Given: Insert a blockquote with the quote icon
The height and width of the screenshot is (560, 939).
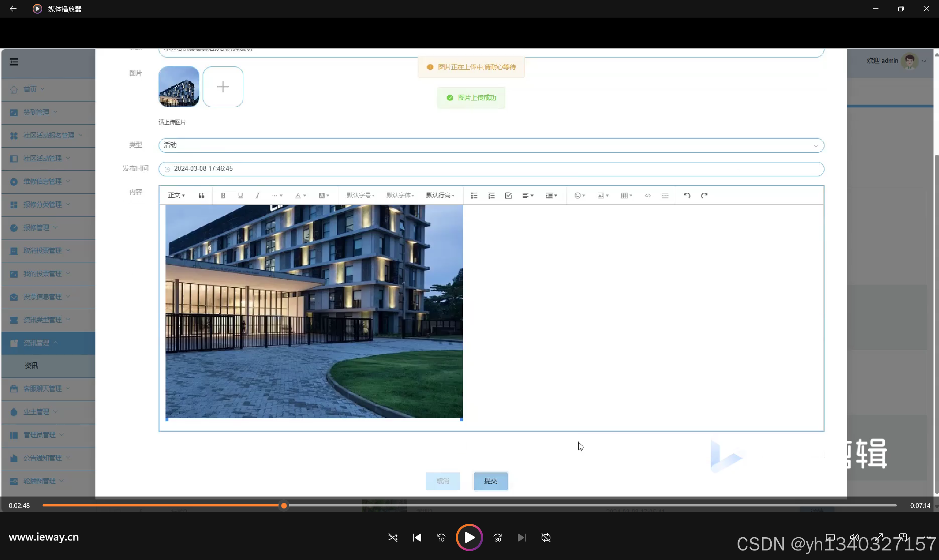Looking at the screenshot, I should pos(201,195).
